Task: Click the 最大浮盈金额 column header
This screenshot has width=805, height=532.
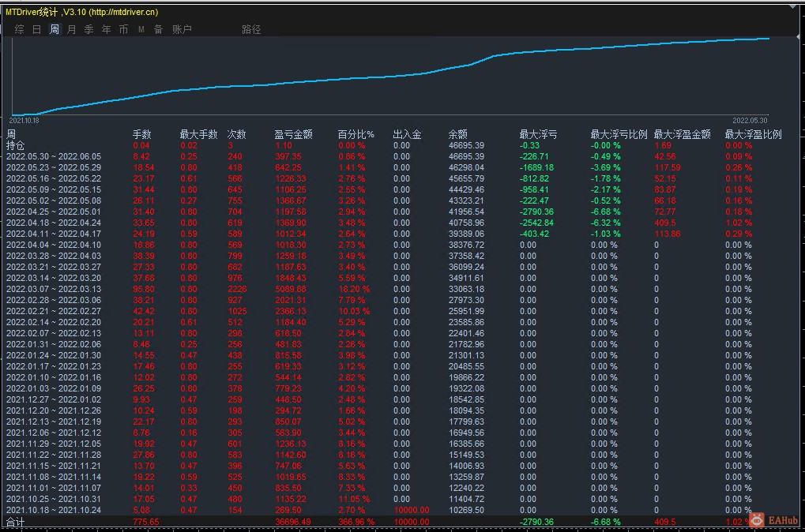Action: coord(683,134)
